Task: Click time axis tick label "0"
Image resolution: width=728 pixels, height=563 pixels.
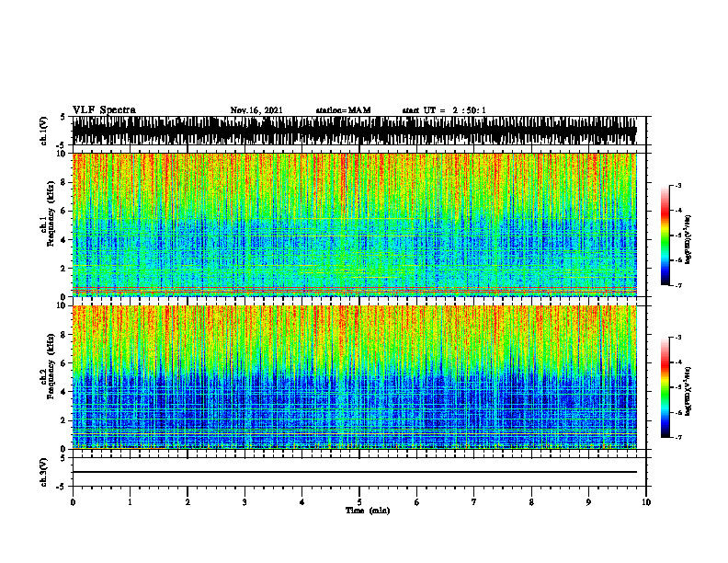Action: pos(73,502)
